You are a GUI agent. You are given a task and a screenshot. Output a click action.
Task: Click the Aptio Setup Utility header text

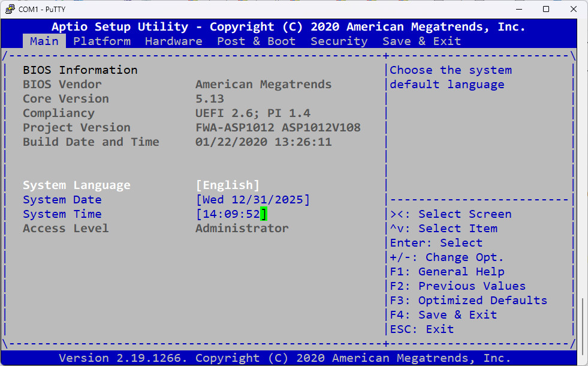[x=288, y=26]
